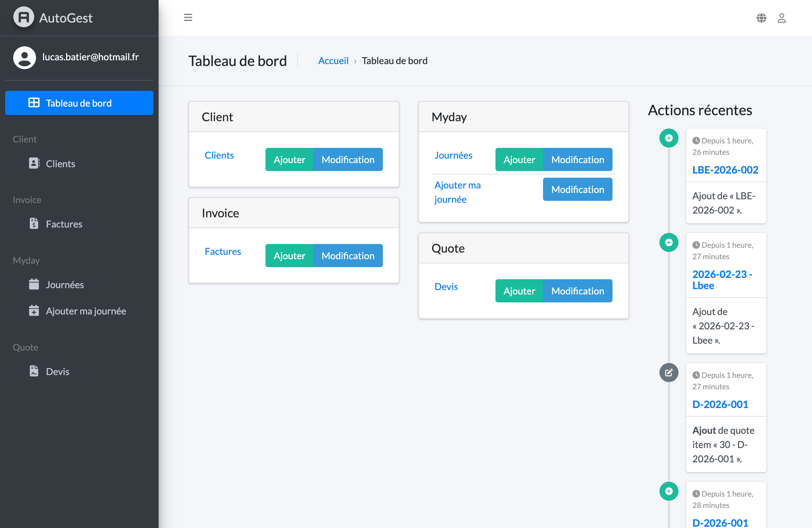Click the Devis document icon in the sidebar
The height and width of the screenshot is (528, 812).
point(34,371)
